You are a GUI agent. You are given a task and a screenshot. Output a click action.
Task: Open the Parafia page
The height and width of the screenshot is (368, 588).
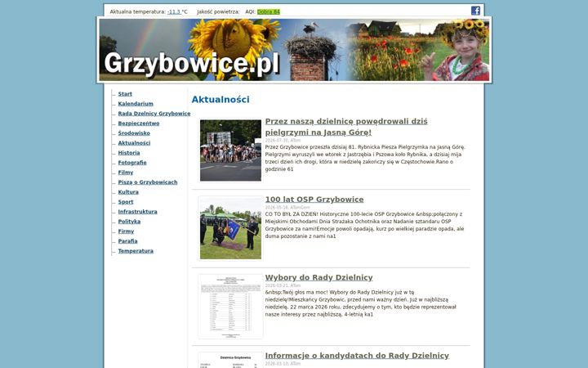click(x=128, y=241)
